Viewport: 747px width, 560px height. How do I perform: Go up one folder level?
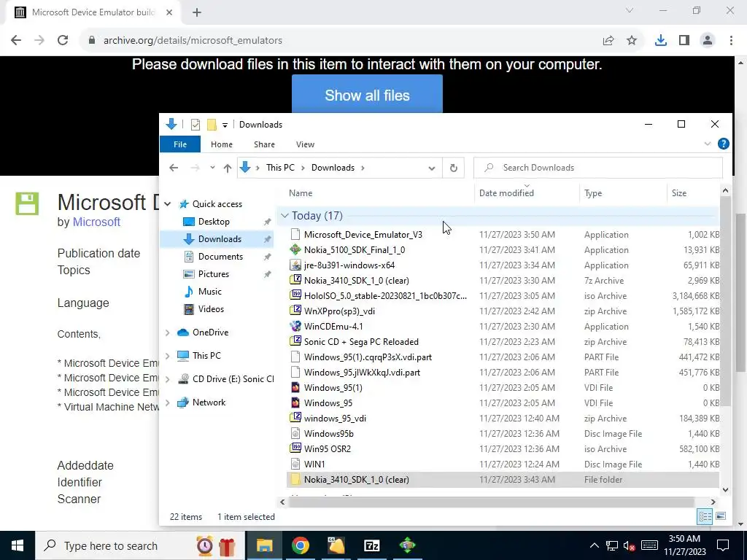[228, 168]
